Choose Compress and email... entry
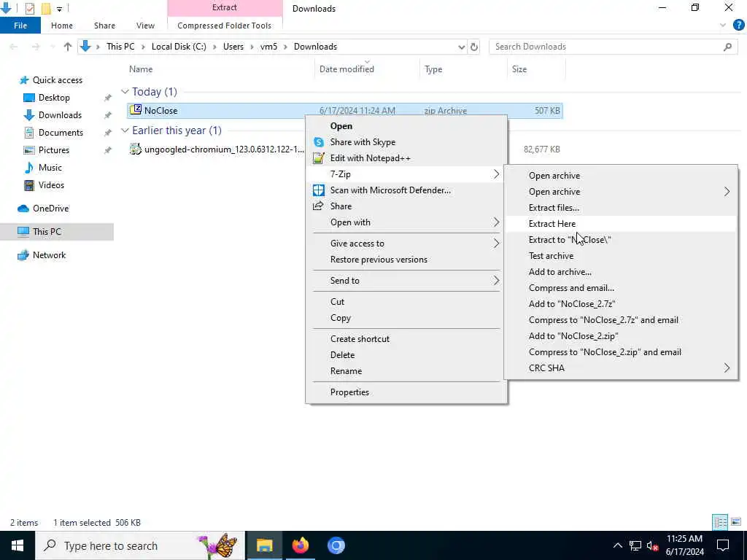 (x=621, y=287)
